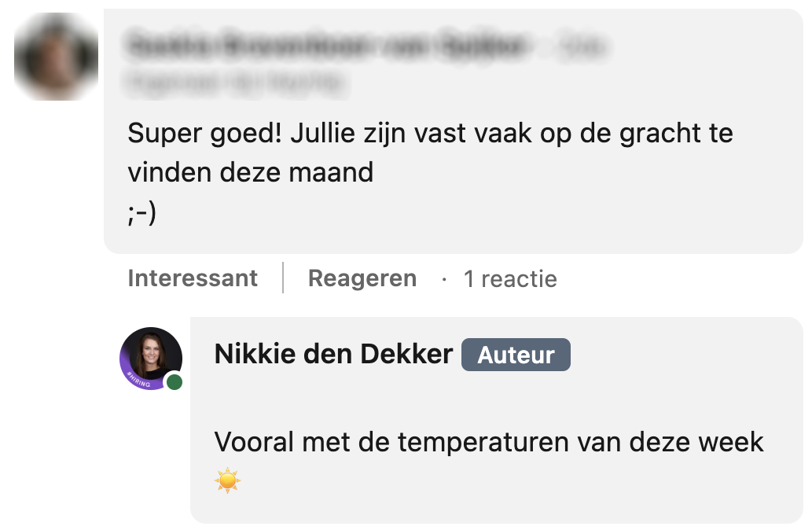The image size is (812, 530).
Task: Click the ;-) emoticon in the comment
Action: point(141,210)
